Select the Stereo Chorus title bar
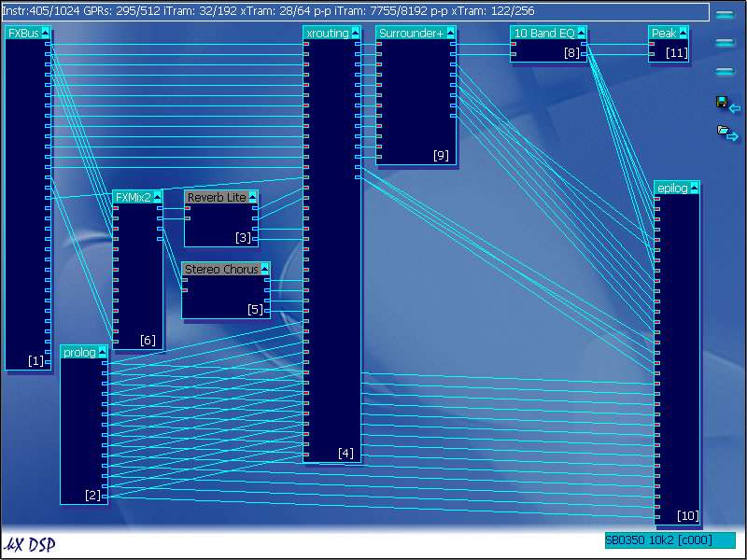 coord(220,270)
